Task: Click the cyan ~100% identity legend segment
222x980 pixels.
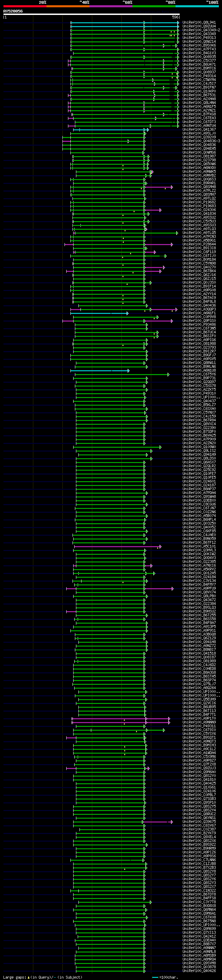Action: 197,6
